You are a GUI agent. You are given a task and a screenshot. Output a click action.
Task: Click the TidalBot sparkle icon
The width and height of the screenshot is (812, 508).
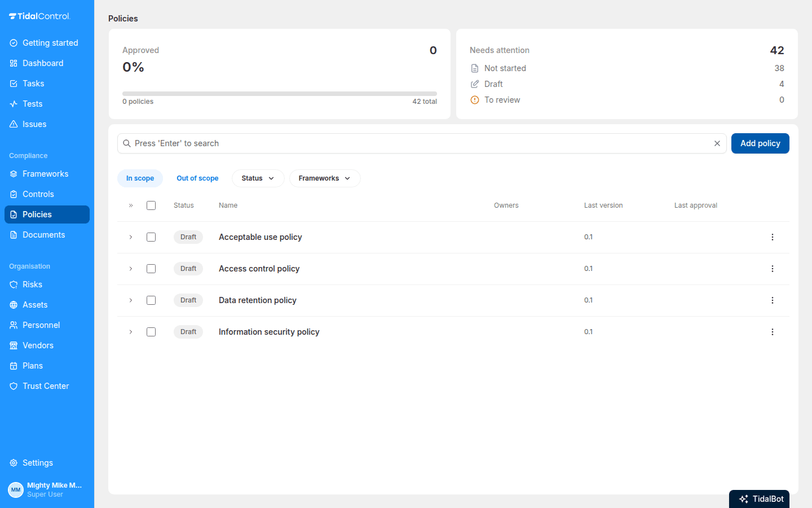pos(744,499)
